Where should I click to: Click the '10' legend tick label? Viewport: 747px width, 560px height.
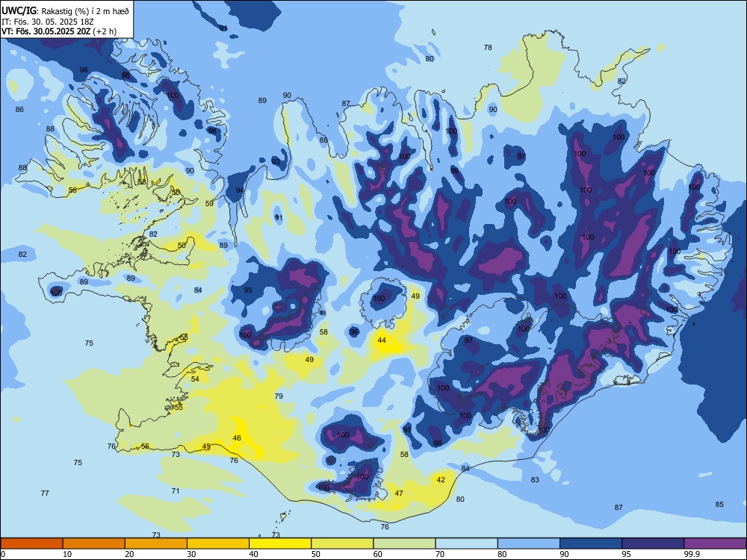pyautogui.click(x=67, y=554)
